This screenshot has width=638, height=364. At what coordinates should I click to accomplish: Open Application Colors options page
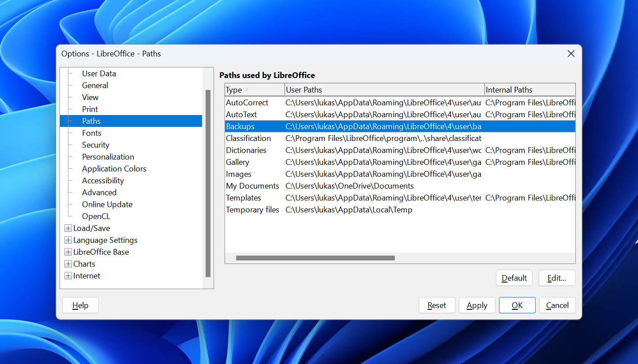coord(114,169)
